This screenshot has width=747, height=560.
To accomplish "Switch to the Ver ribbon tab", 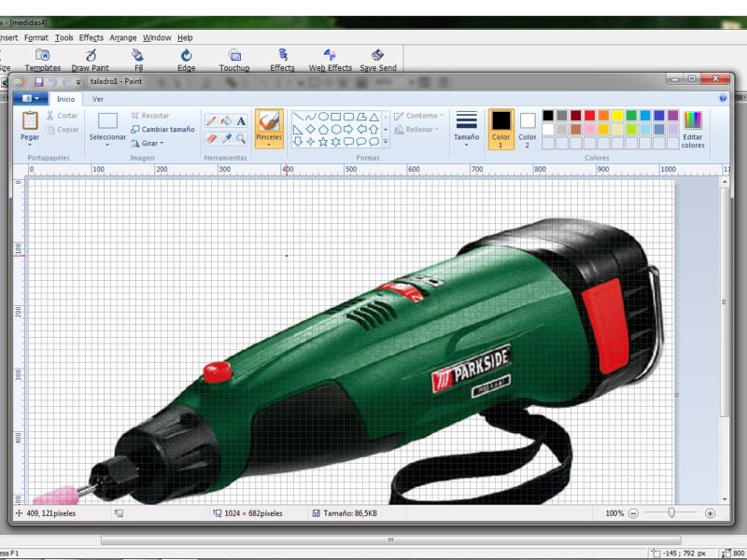I will [97, 98].
